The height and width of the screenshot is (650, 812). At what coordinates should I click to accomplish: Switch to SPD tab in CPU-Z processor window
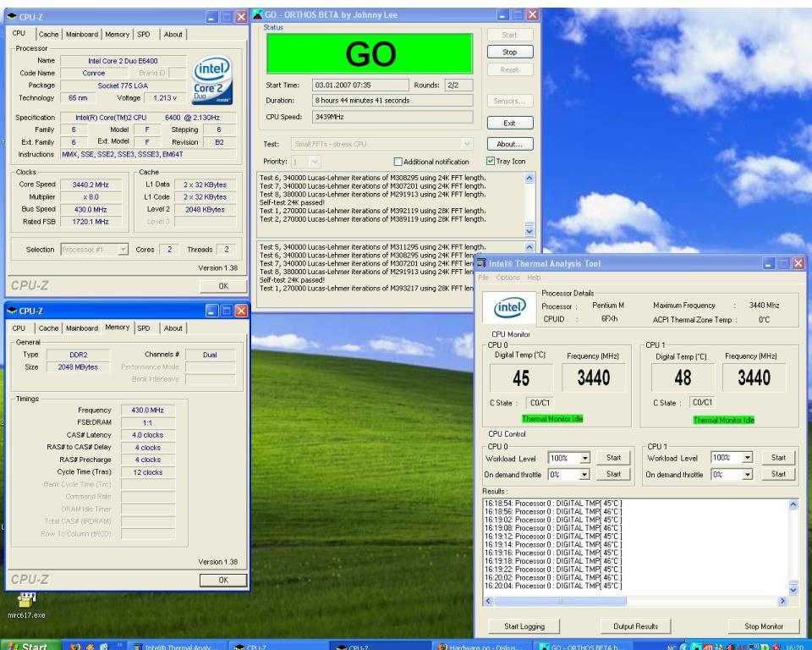pyautogui.click(x=144, y=34)
